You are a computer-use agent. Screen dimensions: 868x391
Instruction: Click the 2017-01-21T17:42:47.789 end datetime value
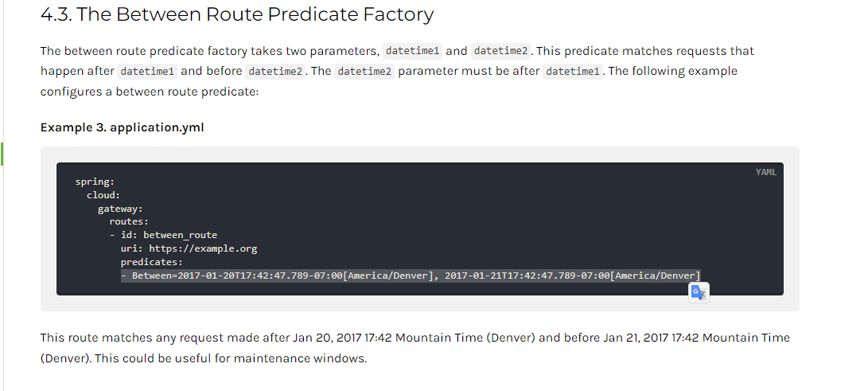coord(512,276)
